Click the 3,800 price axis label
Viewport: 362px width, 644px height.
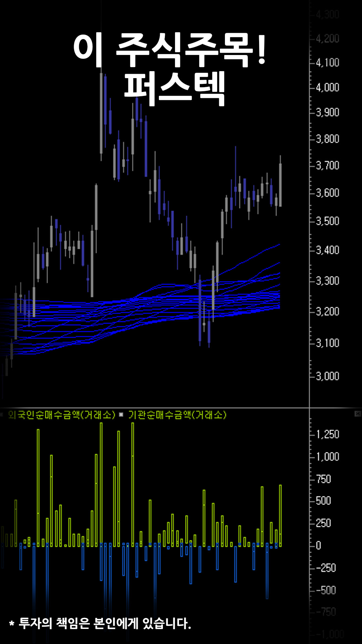point(327,139)
